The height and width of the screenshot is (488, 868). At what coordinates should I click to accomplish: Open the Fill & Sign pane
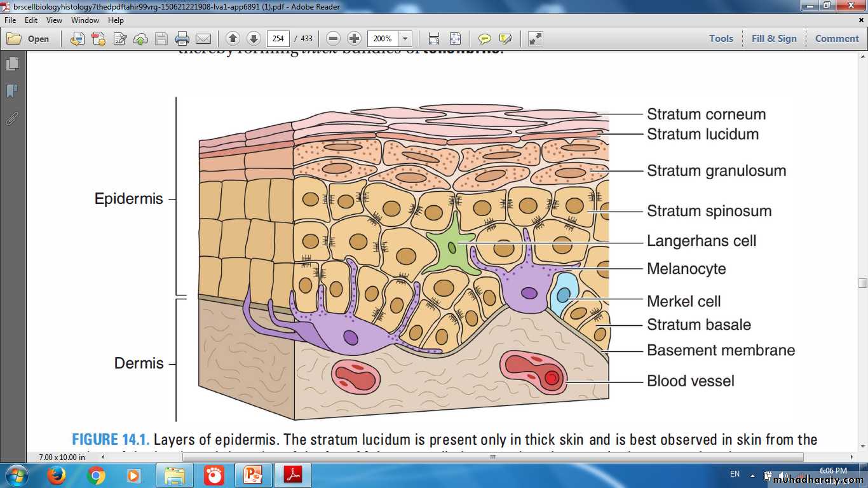pyautogui.click(x=773, y=39)
